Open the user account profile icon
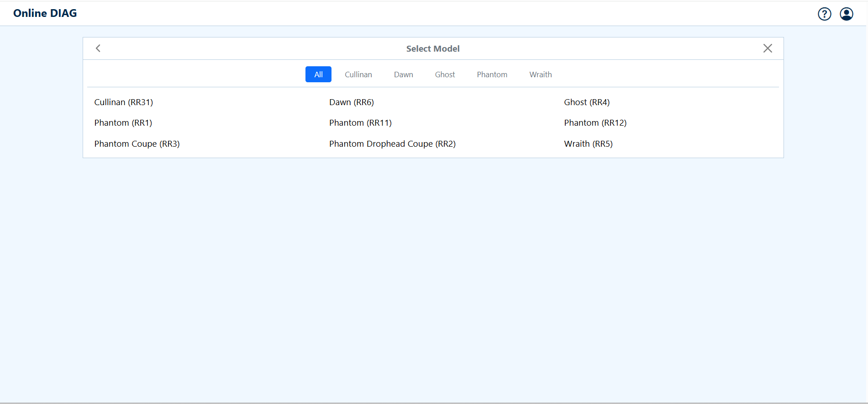This screenshot has height=404, width=868. [x=846, y=14]
